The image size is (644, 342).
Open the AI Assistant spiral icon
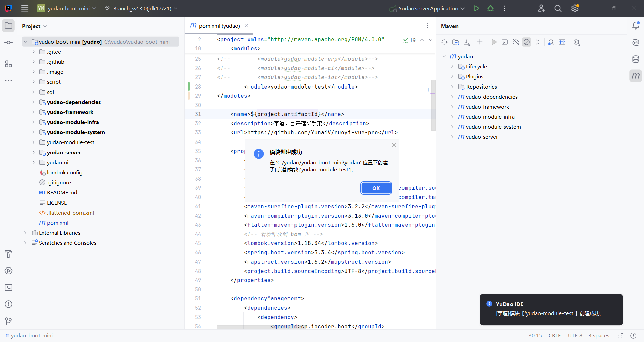coord(636,43)
